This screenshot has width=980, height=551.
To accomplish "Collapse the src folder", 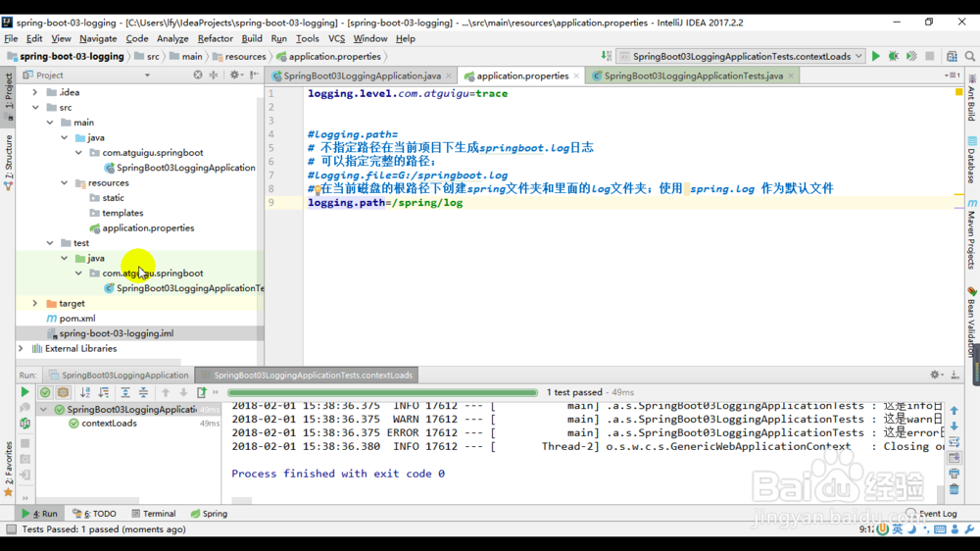I will click(x=35, y=107).
